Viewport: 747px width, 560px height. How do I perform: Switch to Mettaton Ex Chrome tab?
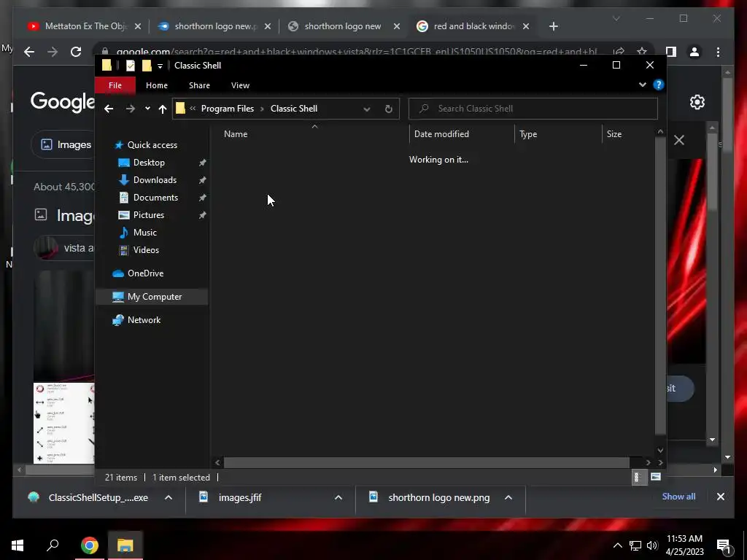click(x=85, y=26)
